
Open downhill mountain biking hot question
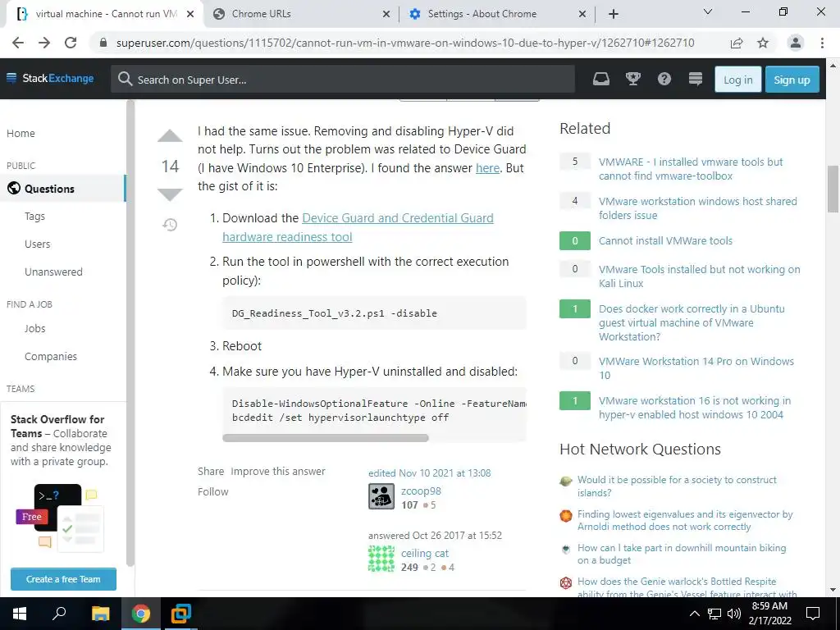682,554
